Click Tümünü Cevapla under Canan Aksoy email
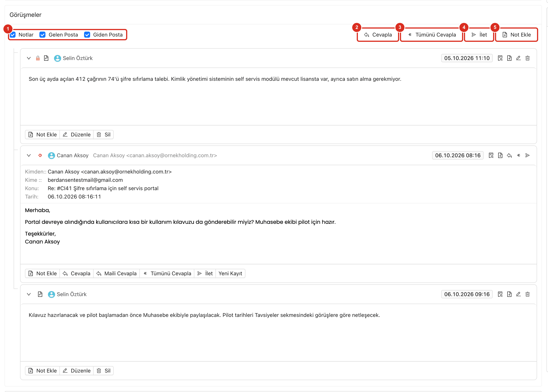The image size is (548, 392). (167, 274)
